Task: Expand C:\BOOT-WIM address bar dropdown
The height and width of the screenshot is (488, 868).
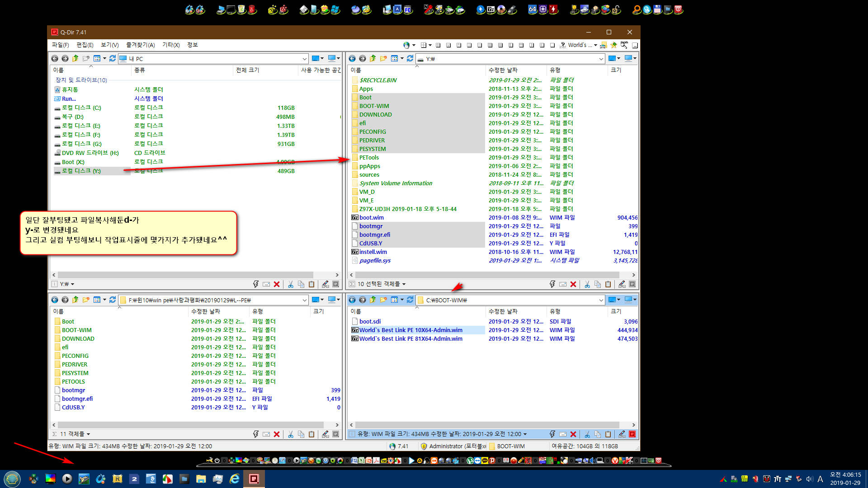Action: pyautogui.click(x=601, y=300)
